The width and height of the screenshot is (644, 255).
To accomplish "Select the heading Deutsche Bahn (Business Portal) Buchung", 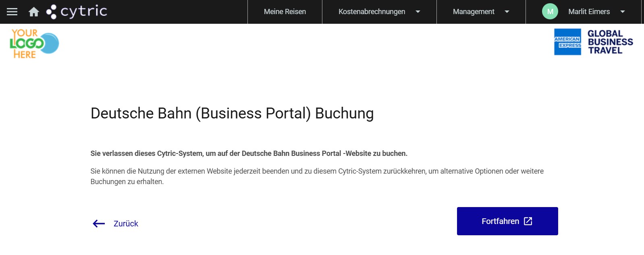I will [232, 113].
